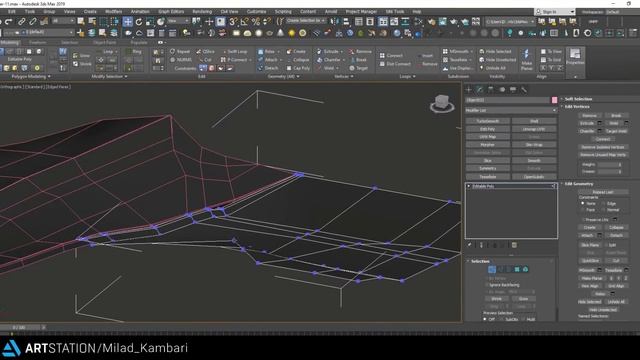Viewport: 640px width, 360px height.
Task: Open the Customize menu
Action: 256,12
